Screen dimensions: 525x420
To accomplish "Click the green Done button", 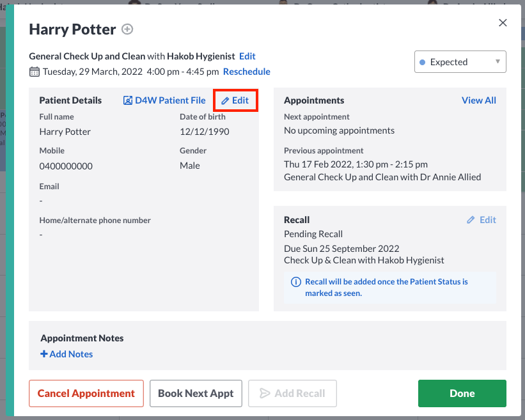I will pos(462,394).
